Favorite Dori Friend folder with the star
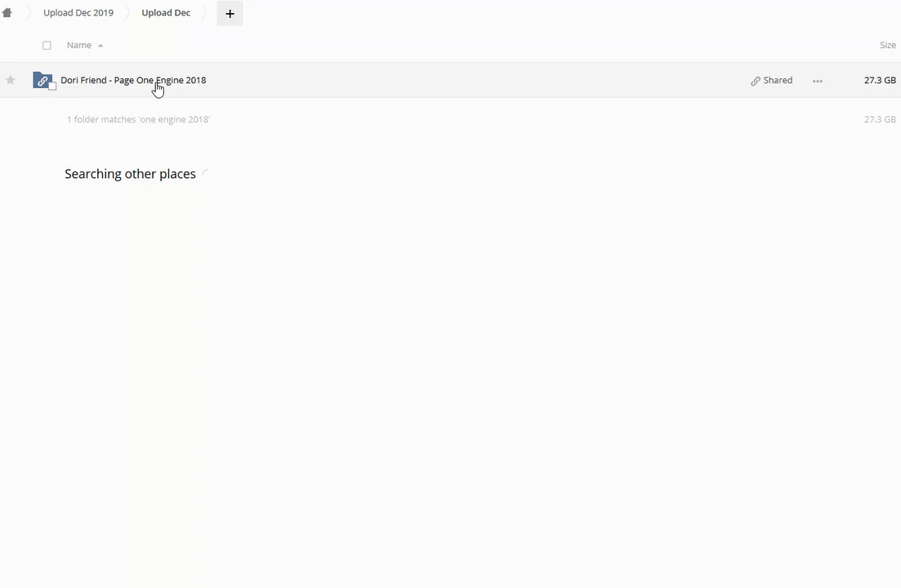901x588 pixels. tap(11, 80)
